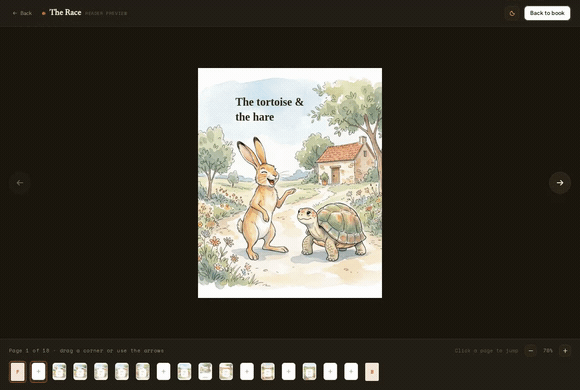Jump to page 2 blank plus thumbnail
The image size is (580, 390).
(38, 371)
